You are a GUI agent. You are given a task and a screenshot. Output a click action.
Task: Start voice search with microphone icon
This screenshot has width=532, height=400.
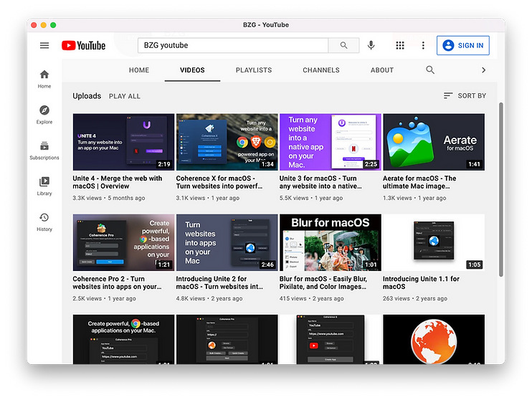tap(371, 45)
